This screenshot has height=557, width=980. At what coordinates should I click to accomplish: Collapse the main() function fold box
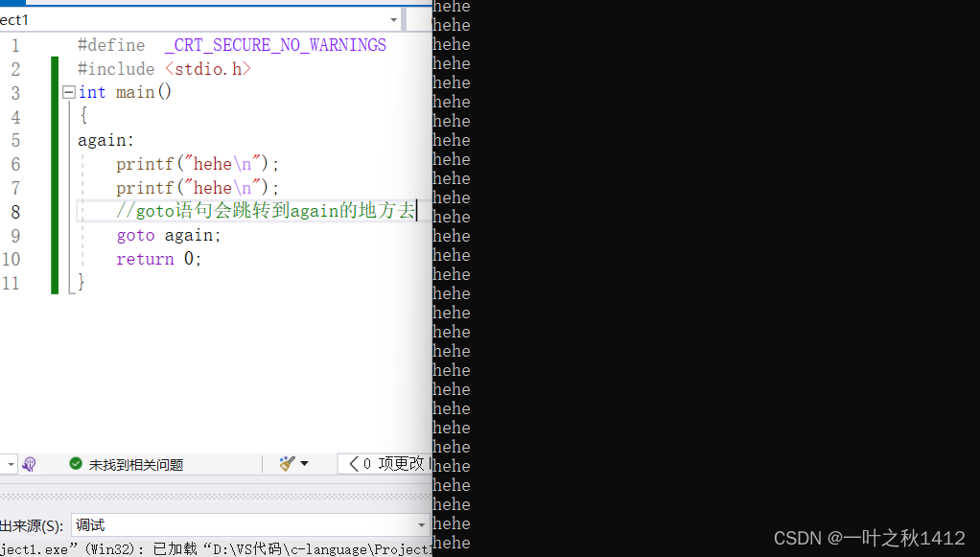[x=69, y=93]
